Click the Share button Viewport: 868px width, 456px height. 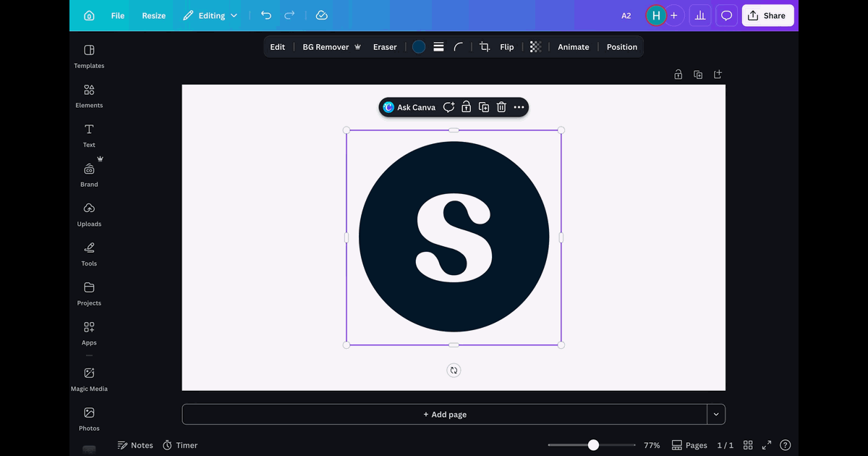(x=767, y=15)
